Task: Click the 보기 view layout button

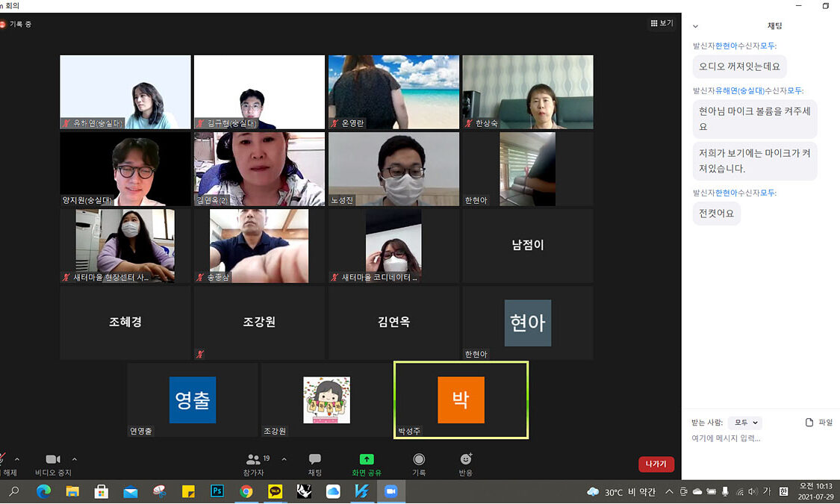Action: click(x=662, y=23)
